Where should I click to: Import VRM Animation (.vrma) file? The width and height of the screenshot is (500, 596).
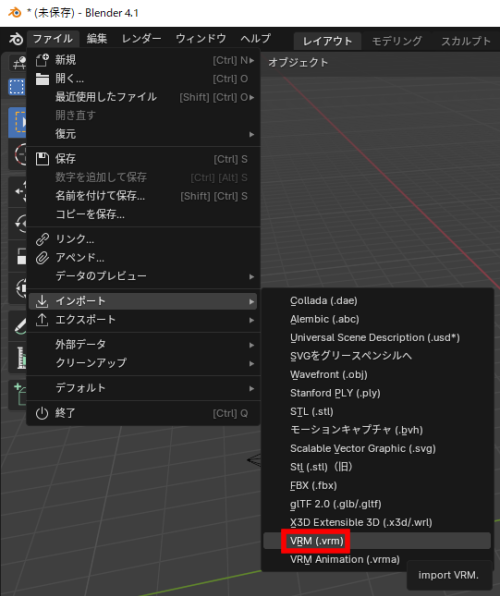(x=377, y=560)
